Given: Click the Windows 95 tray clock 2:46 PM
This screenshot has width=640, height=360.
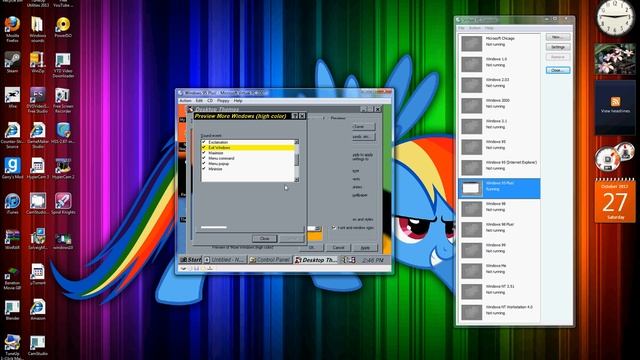Looking at the screenshot, I should [373, 260].
